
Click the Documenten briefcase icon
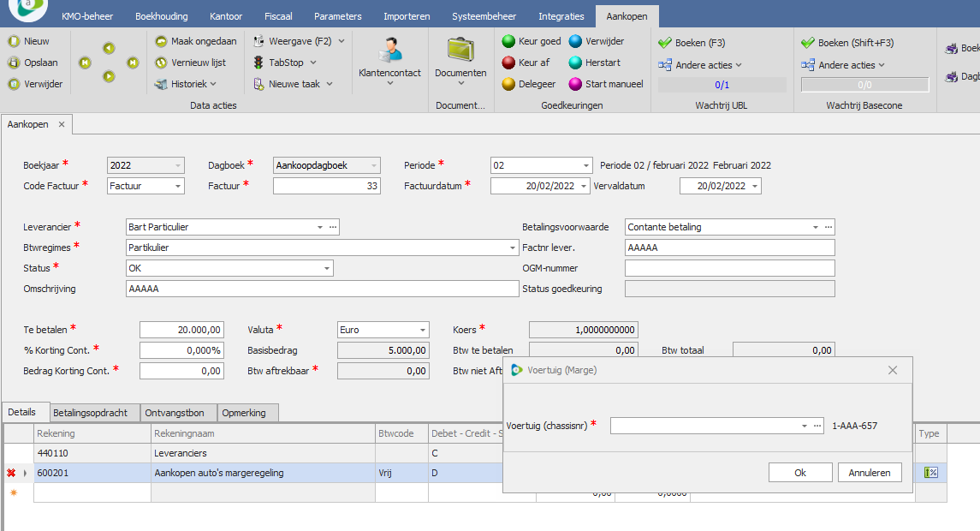pos(460,50)
